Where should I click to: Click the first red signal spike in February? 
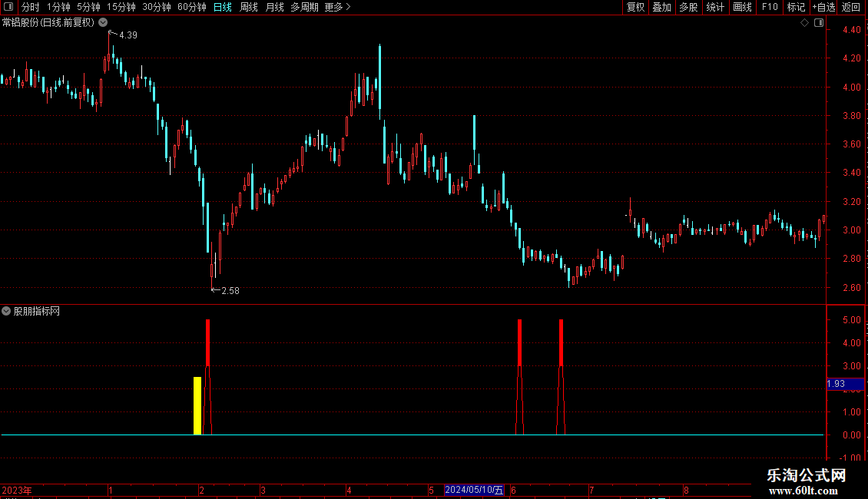207,377
